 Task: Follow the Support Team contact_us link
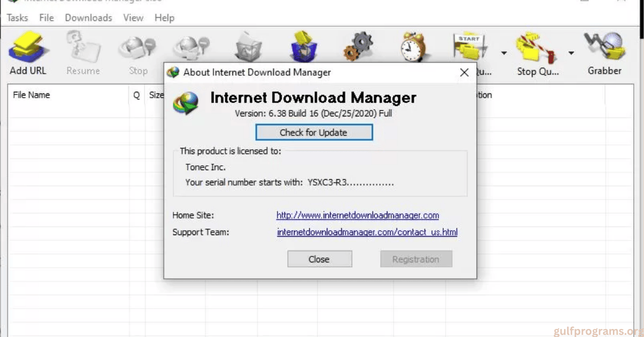tap(367, 232)
